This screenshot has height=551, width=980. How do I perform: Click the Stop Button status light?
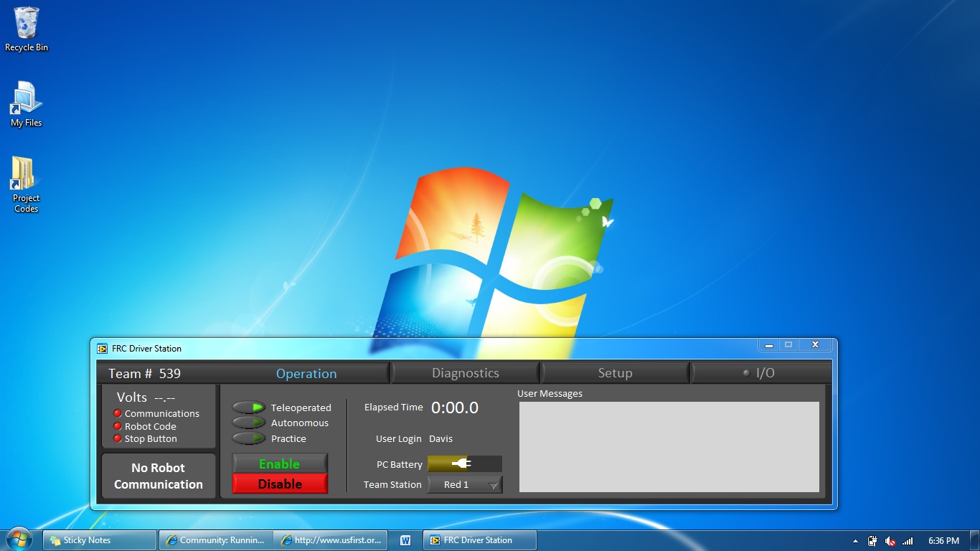point(118,438)
